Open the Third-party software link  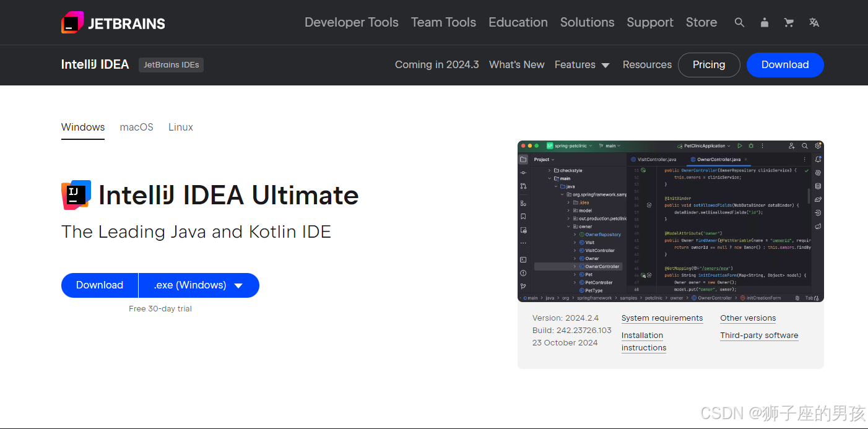[x=759, y=336]
